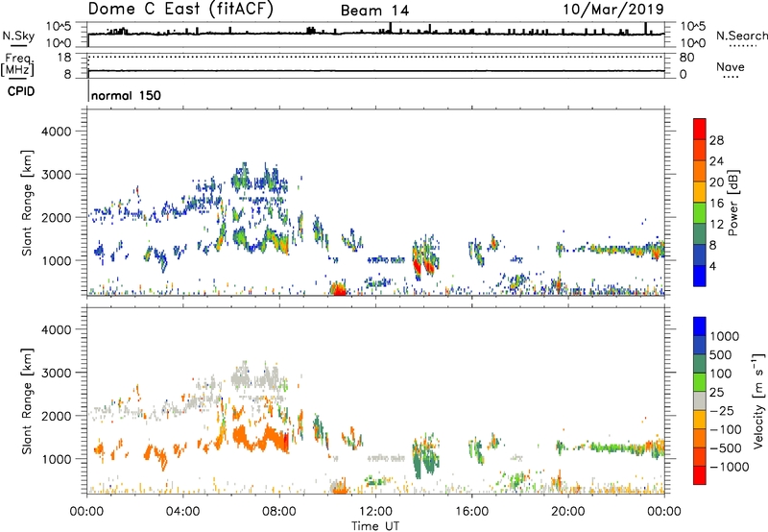
Task: Click the date label "10/Mar/2019"
Action: [613, 10]
